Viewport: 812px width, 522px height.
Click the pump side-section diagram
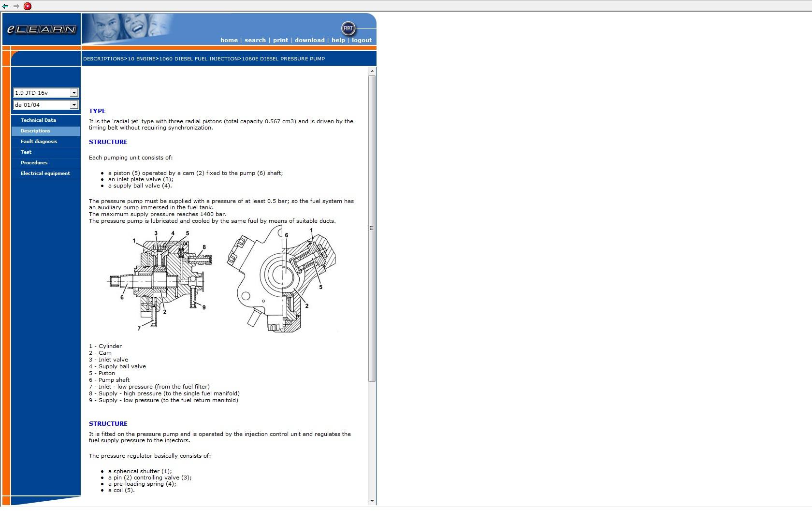pyautogui.click(x=159, y=280)
